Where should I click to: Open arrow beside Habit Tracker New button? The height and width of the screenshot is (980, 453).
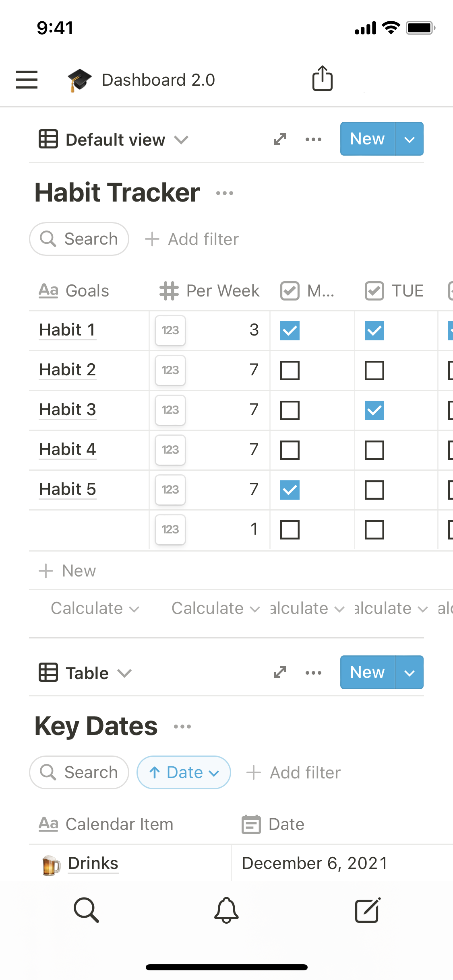(x=409, y=139)
